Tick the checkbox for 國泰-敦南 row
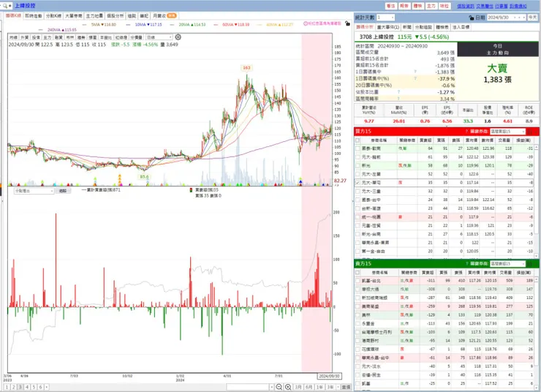541x392 pixels. 357,148
